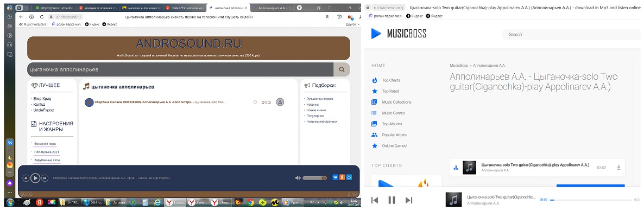
Task: Open the tab list dropdown arrow at top-left
Action: pyautogui.click(x=27, y=8)
